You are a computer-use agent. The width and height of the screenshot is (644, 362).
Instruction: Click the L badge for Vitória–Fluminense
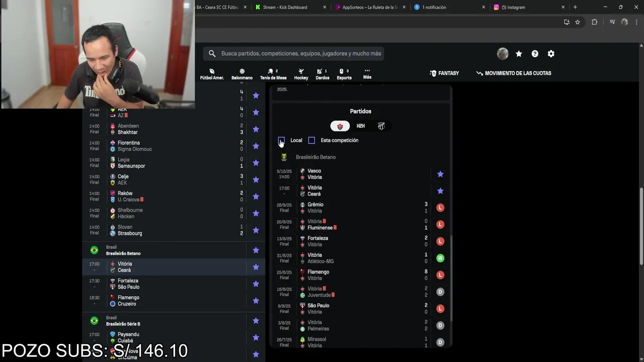coord(440,225)
